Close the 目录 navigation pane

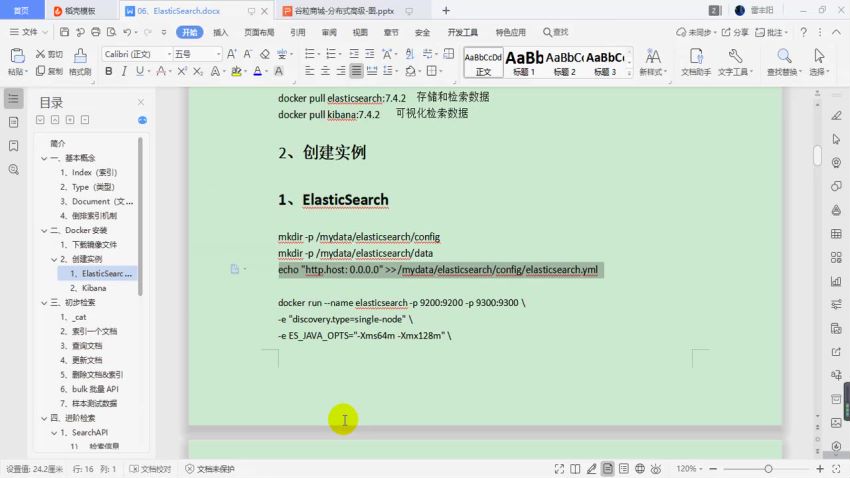[x=141, y=102]
